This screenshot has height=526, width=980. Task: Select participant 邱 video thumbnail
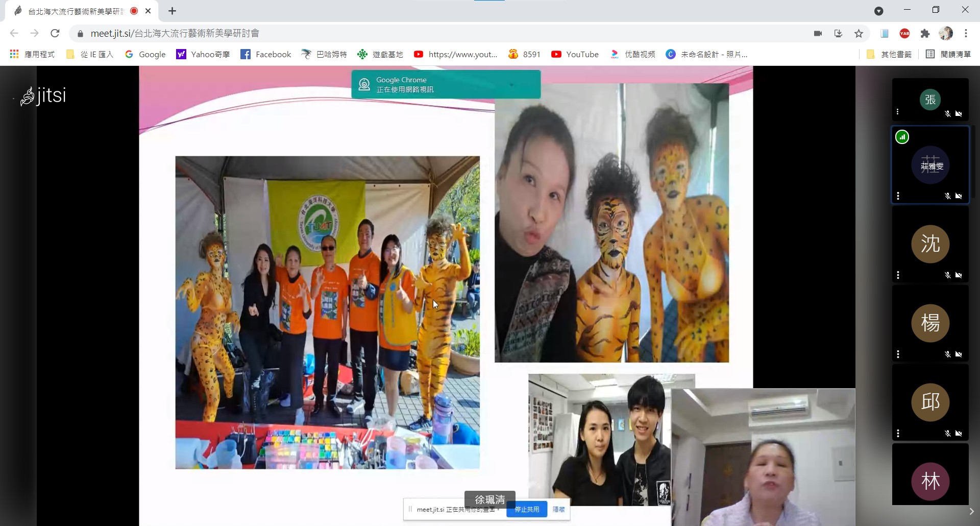(930, 402)
